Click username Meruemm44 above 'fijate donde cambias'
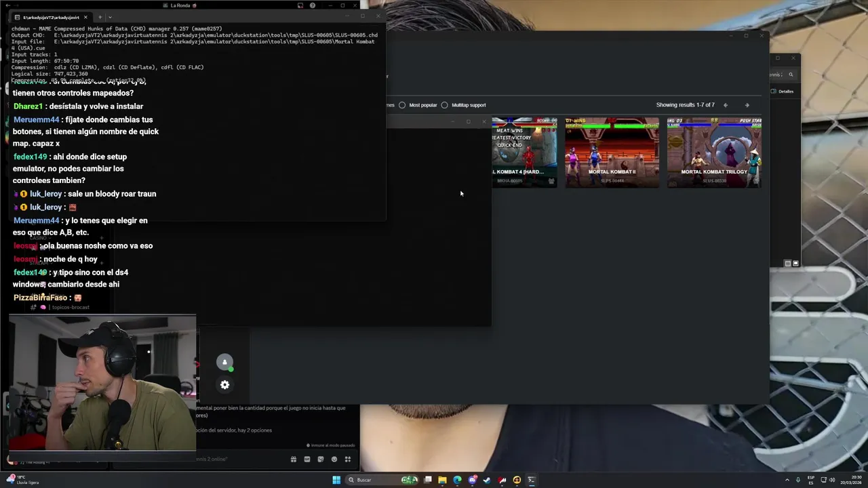The width and height of the screenshot is (868, 488). 37,120
